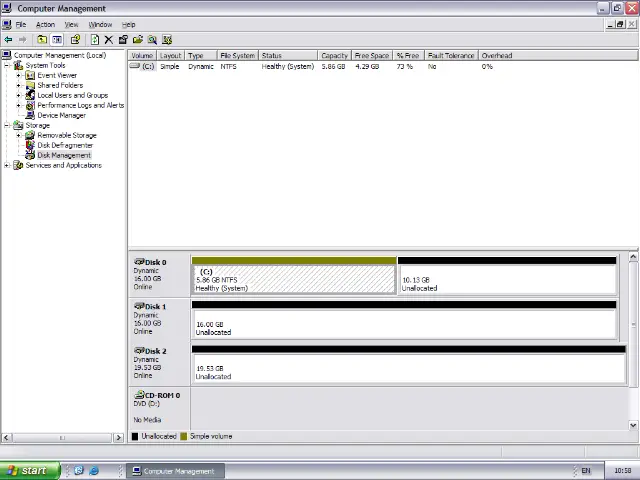The height and width of the screenshot is (480, 640).
Task: Collapse the Storage tree node
Action: (7, 125)
